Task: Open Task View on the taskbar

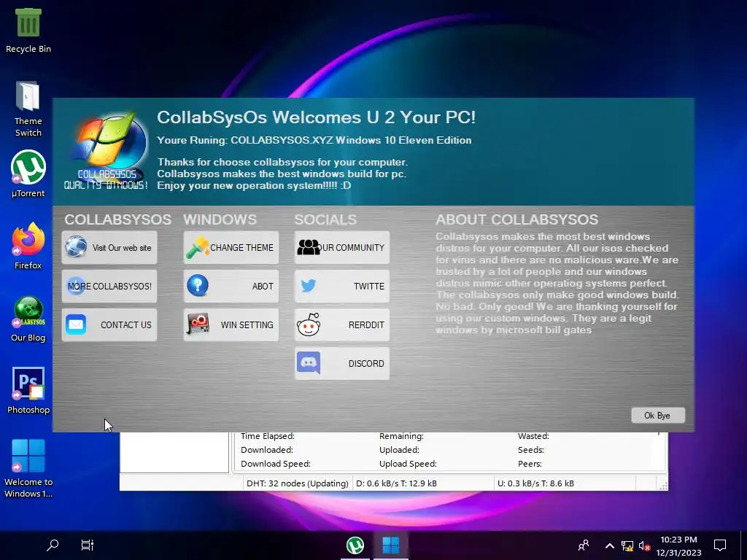Action: tap(88, 545)
